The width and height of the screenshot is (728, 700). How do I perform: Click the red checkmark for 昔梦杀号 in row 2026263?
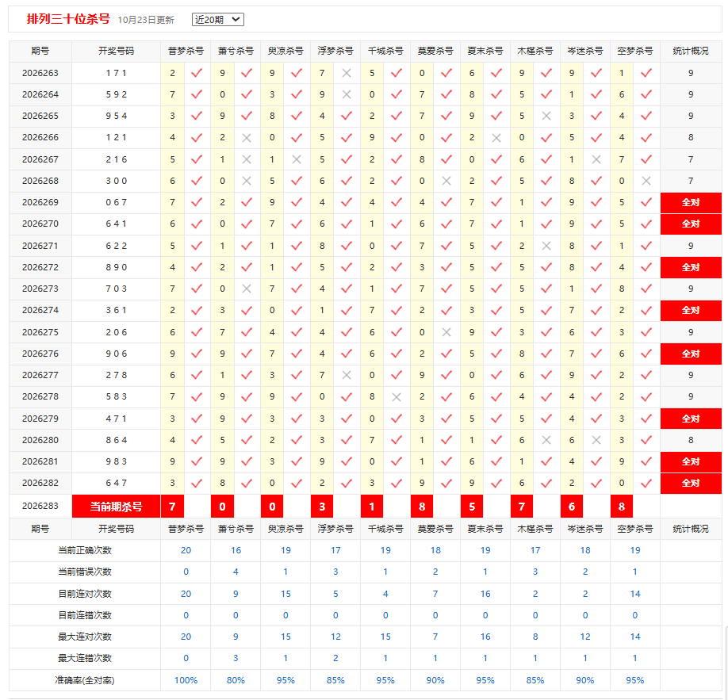tap(197, 73)
